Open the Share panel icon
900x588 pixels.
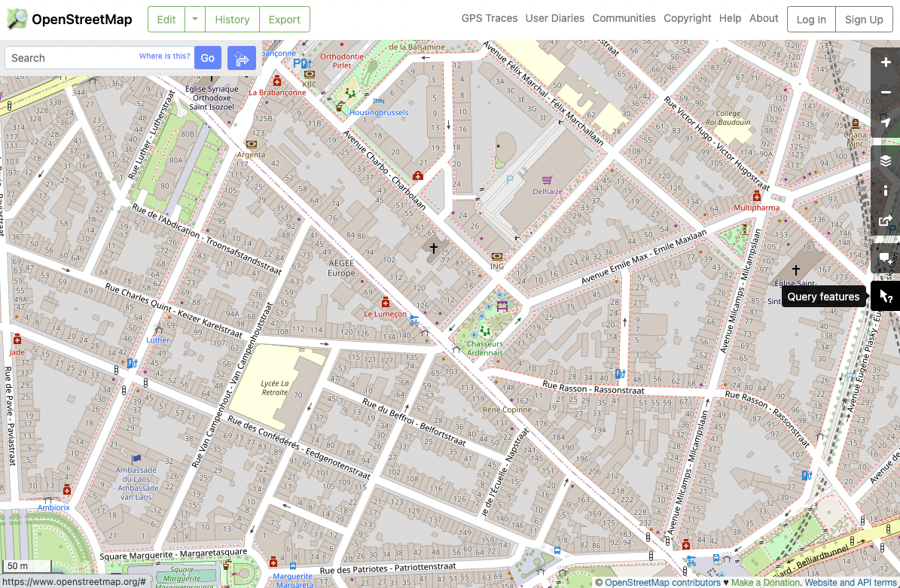(x=886, y=221)
